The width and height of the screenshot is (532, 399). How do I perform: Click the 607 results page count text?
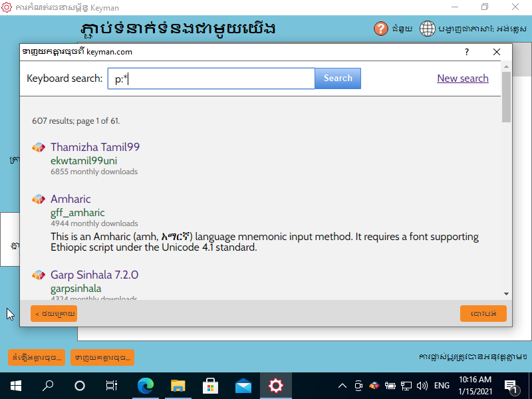[76, 121]
